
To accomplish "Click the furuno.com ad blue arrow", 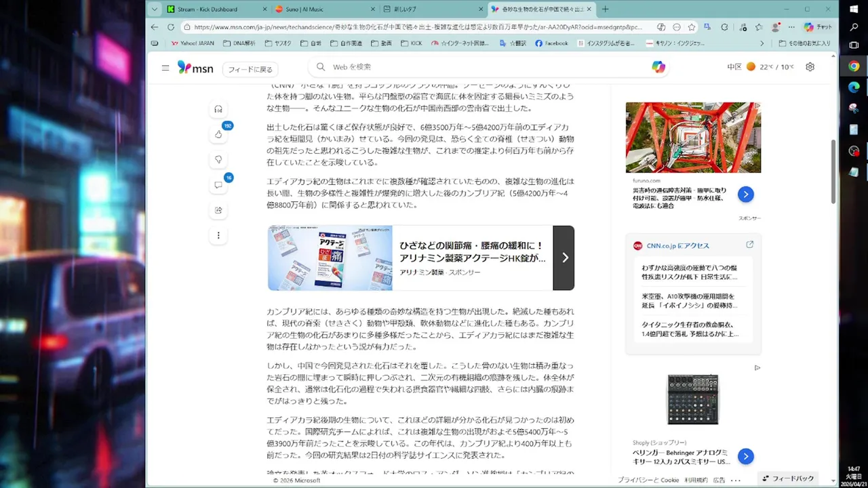I will pyautogui.click(x=745, y=195).
